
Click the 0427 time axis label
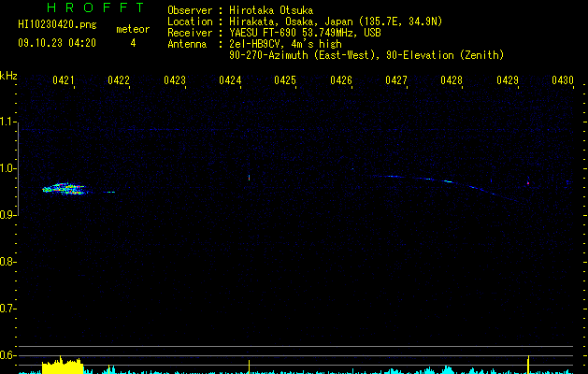pos(396,80)
